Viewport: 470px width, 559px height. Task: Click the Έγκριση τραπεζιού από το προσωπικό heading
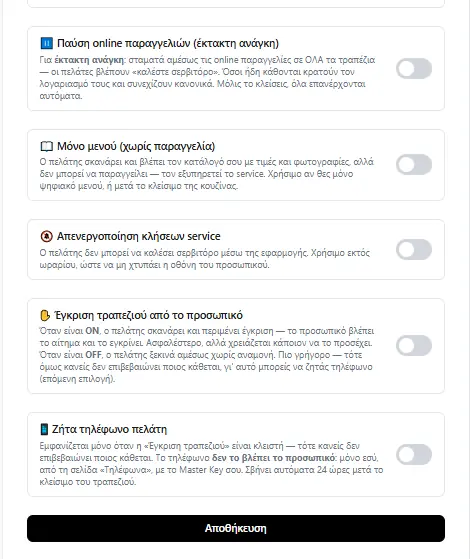[148, 316]
